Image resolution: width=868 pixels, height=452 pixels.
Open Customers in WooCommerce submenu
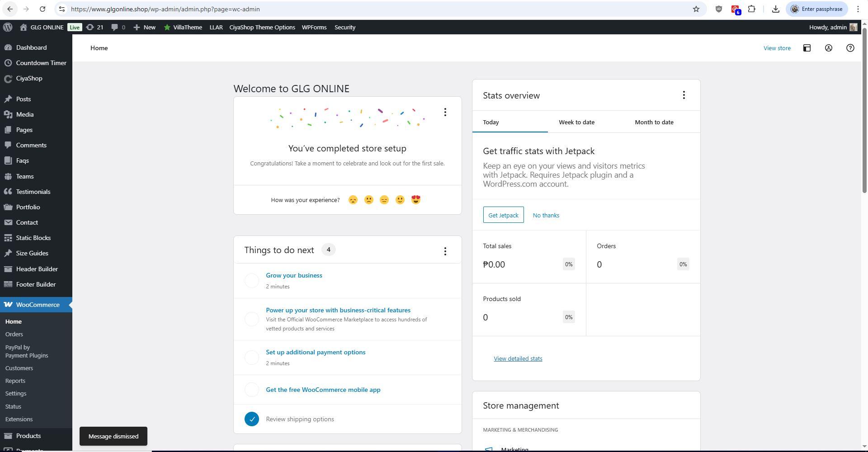point(19,368)
